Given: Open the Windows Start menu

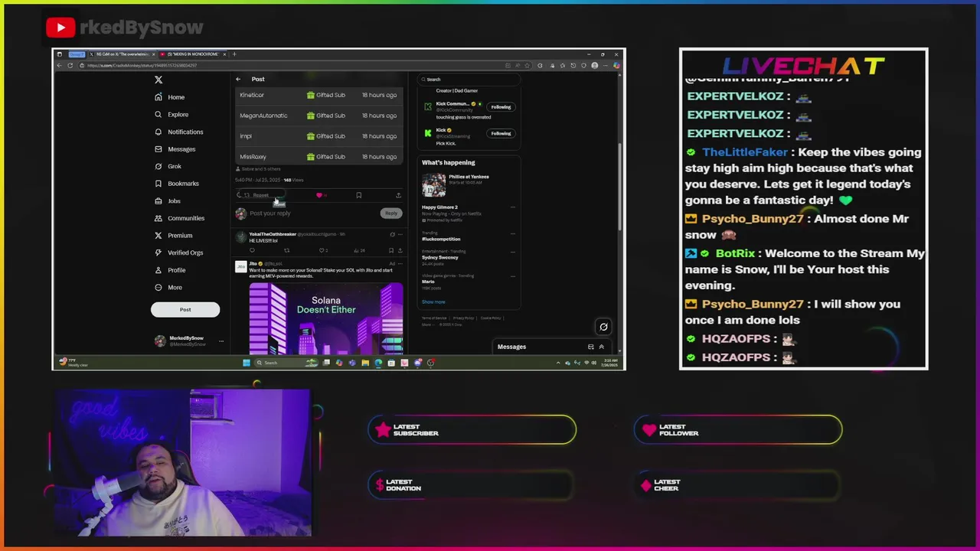Looking at the screenshot, I should pos(246,363).
